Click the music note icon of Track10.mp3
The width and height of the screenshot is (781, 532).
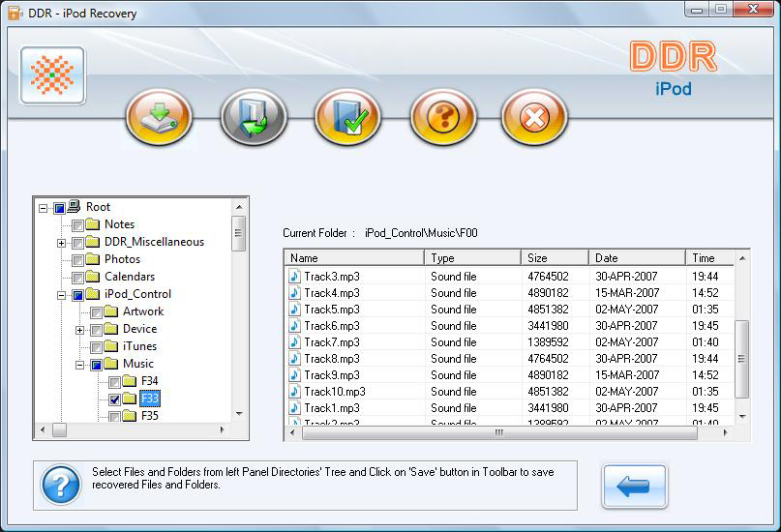295,391
